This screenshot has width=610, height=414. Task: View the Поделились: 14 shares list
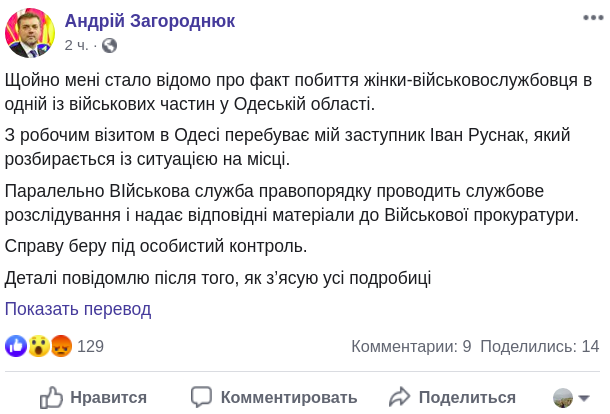(x=539, y=346)
